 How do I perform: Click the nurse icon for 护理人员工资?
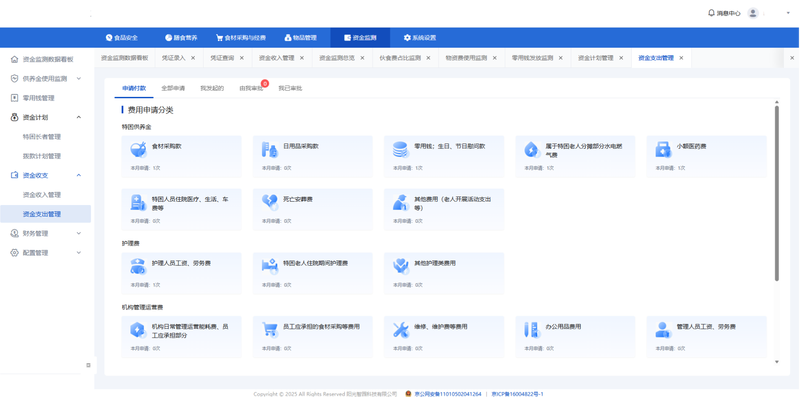pyautogui.click(x=138, y=266)
